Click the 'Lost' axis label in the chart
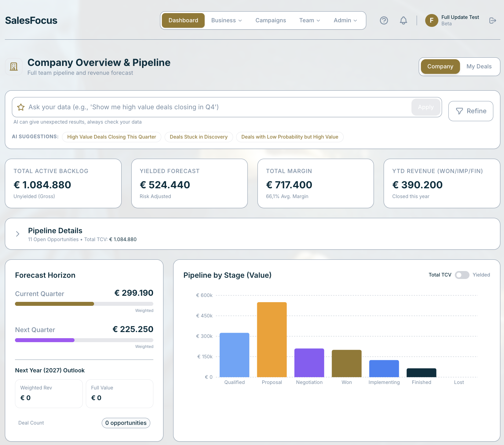Viewport: 504px width, 445px height. pyautogui.click(x=459, y=382)
